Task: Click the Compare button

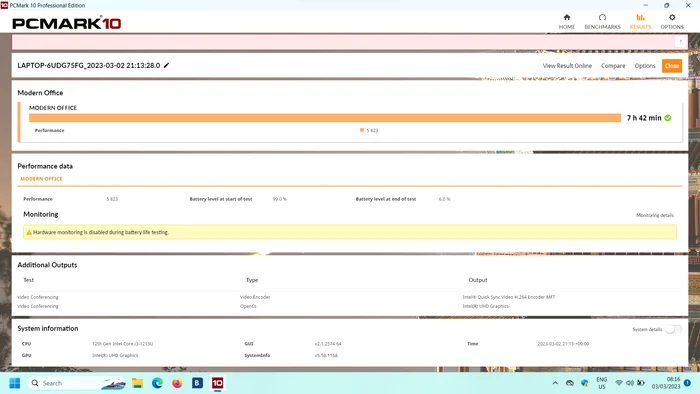Action: [x=613, y=66]
